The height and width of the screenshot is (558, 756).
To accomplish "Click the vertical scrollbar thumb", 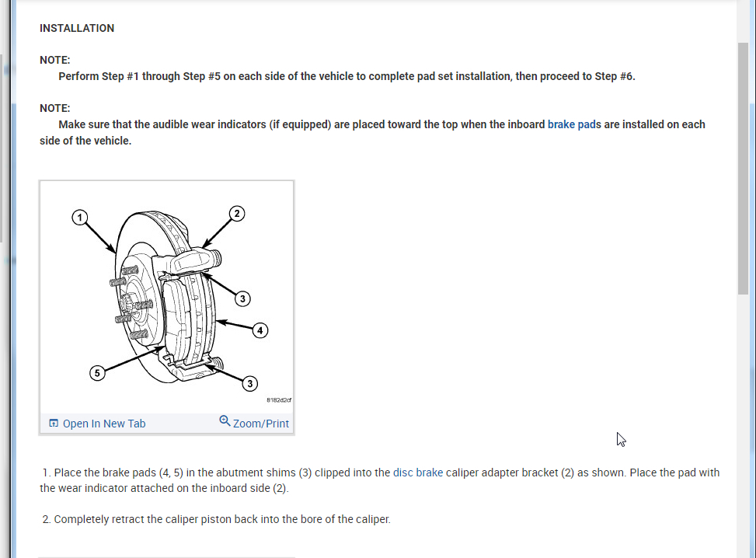I will coord(743,169).
